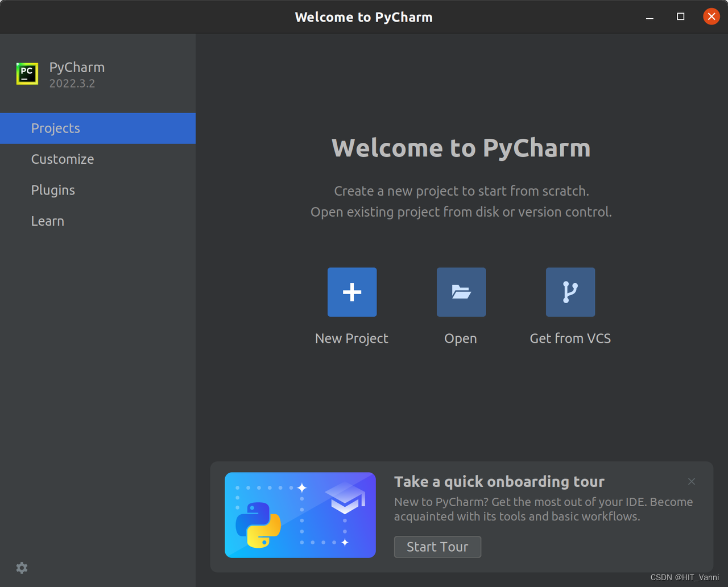This screenshot has width=728, height=587.
Task: Click the Get from VCS branch icon
Action: click(570, 292)
